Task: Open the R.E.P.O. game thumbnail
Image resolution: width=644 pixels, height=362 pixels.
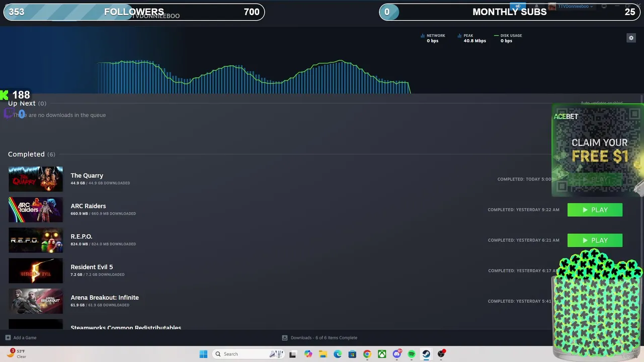Action: point(36,240)
